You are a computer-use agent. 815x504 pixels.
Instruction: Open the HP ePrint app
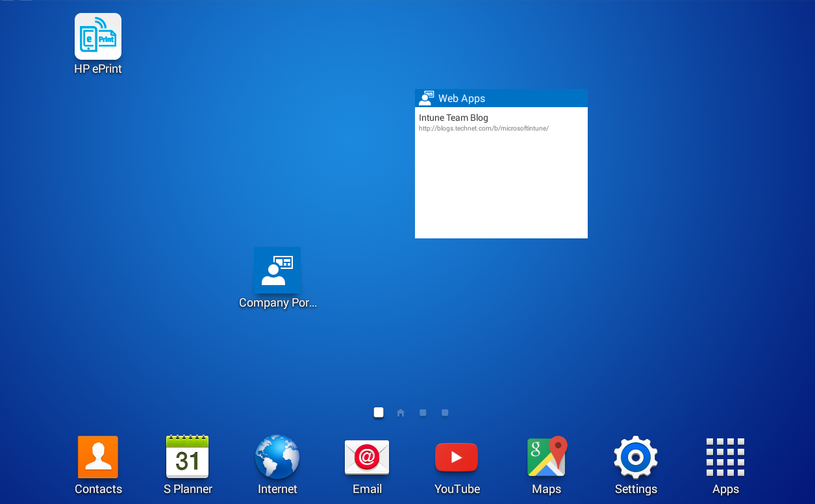pyautogui.click(x=97, y=36)
